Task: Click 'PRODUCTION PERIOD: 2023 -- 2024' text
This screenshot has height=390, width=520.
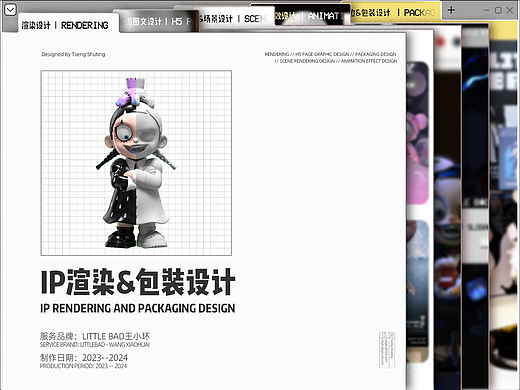Action: click(83, 366)
